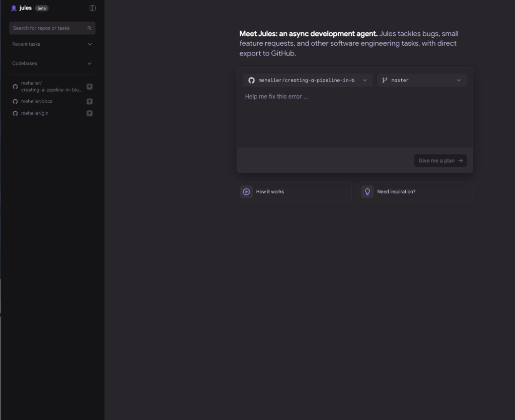Click the up-arrow icon next to meheller/docs
Screen dimensions: 515x420
[90, 101]
